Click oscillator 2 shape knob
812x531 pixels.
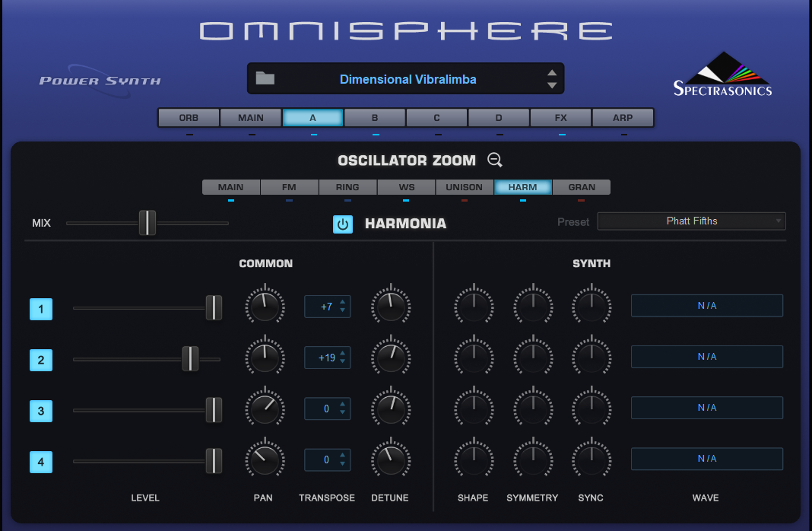click(474, 357)
